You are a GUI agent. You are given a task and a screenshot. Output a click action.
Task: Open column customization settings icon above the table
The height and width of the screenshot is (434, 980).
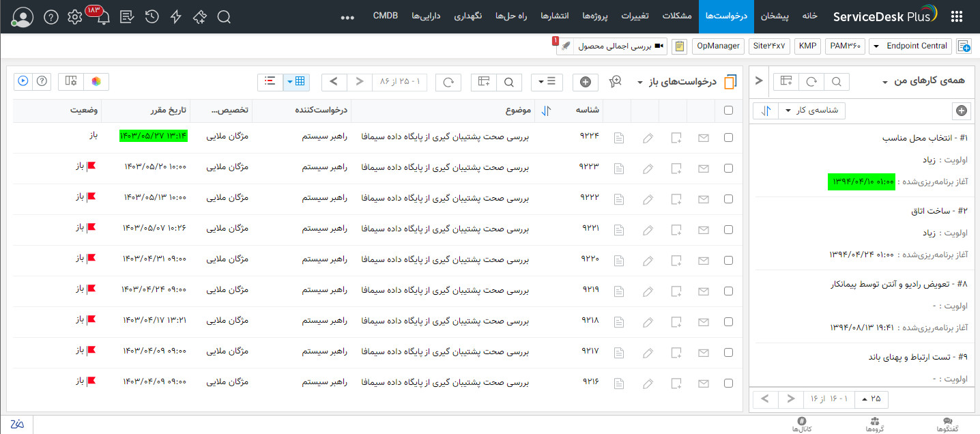click(484, 81)
